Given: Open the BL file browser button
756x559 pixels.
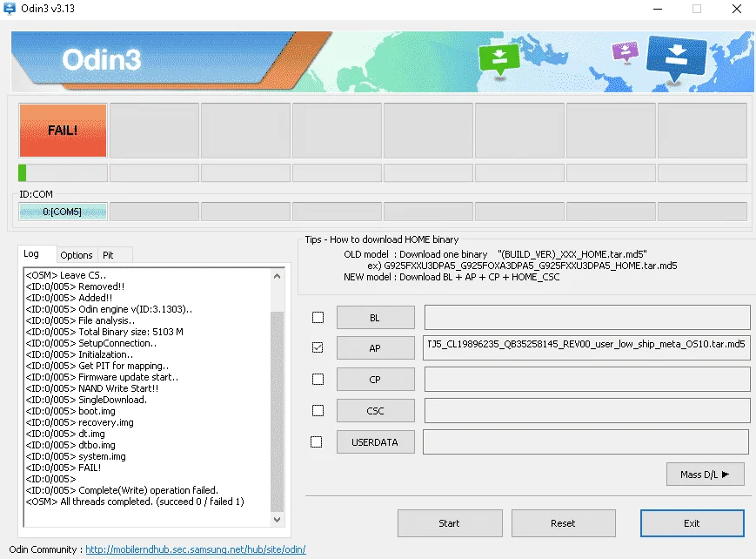Looking at the screenshot, I should coord(375,318).
